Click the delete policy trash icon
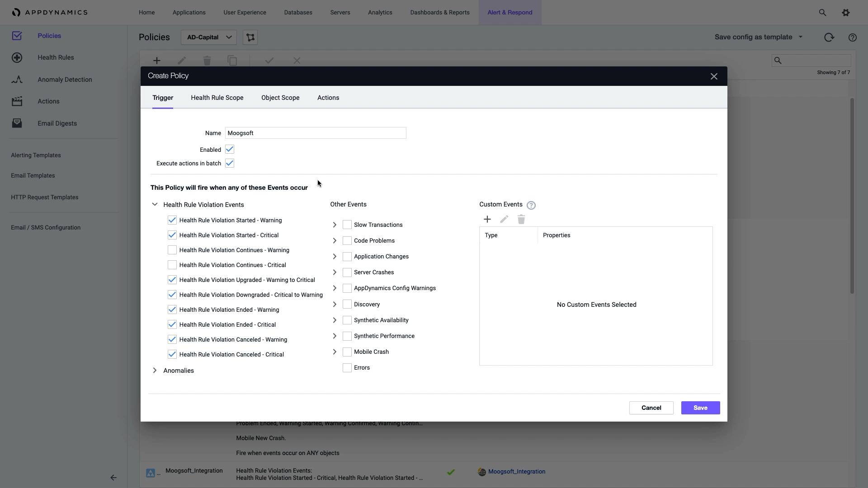Viewport: 868px width, 488px height. tap(207, 61)
